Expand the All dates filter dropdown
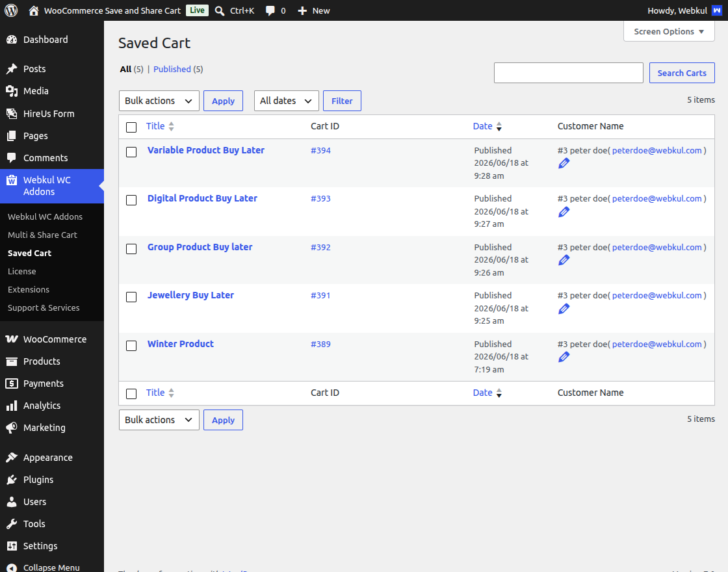The height and width of the screenshot is (572, 728). coord(286,101)
